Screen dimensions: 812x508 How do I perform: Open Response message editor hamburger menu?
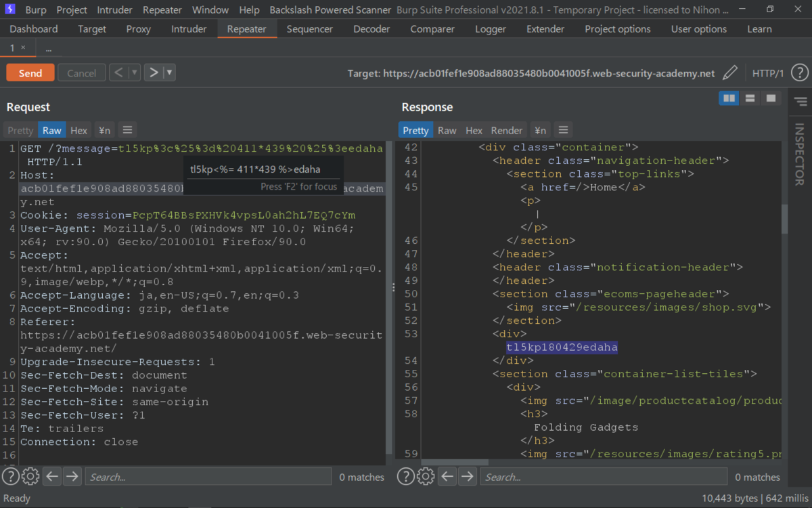(563, 130)
